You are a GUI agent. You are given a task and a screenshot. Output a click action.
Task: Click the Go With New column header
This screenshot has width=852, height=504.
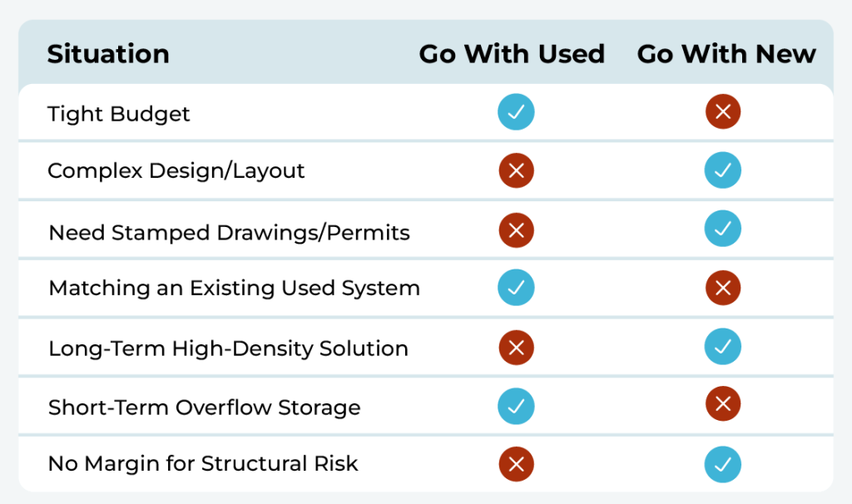[726, 54]
